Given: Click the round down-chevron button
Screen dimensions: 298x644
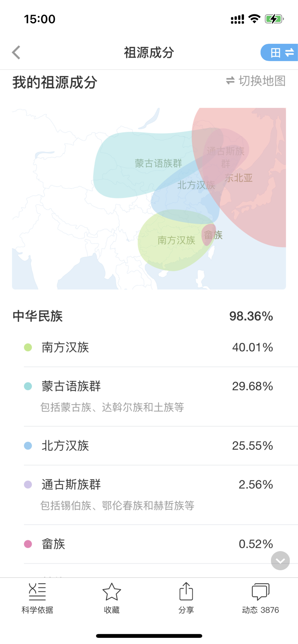Looking at the screenshot, I should point(280,561).
